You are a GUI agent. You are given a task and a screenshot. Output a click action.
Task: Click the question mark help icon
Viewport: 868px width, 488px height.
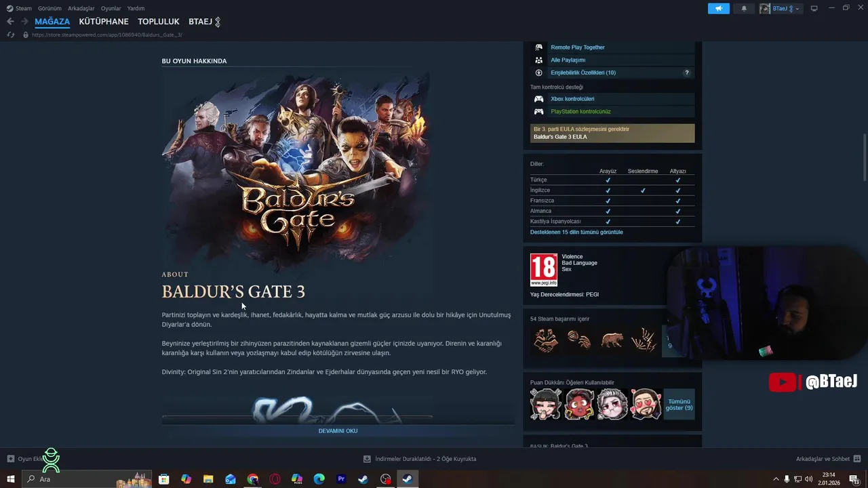pos(686,73)
